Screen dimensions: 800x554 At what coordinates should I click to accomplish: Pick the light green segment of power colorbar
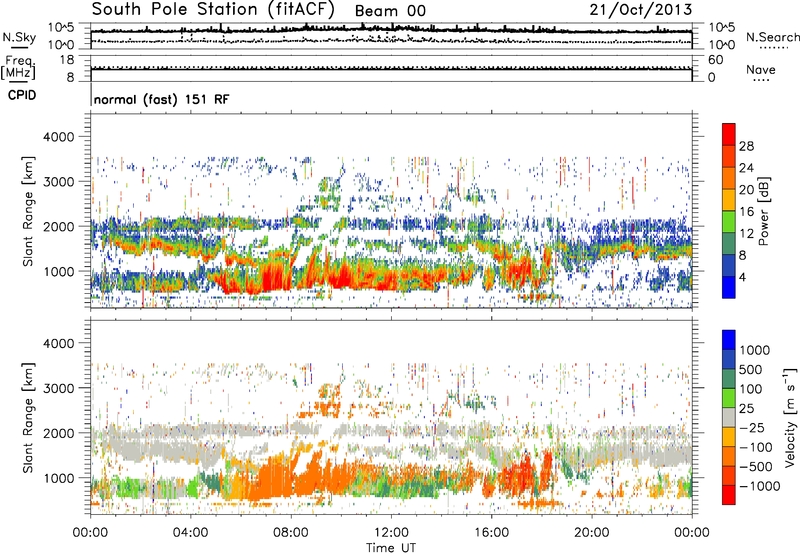pos(729,221)
